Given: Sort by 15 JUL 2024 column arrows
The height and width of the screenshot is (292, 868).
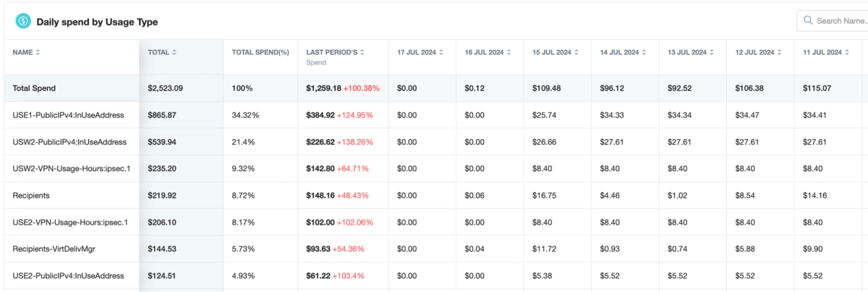Looking at the screenshot, I should click(x=576, y=52).
